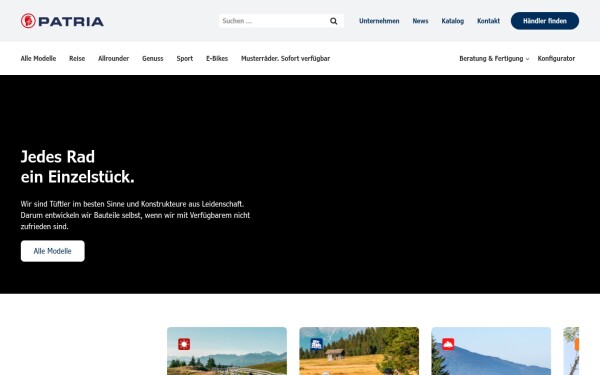Open the third card with blue mountain
Screen dimensions: 600x375
click(491, 351)
